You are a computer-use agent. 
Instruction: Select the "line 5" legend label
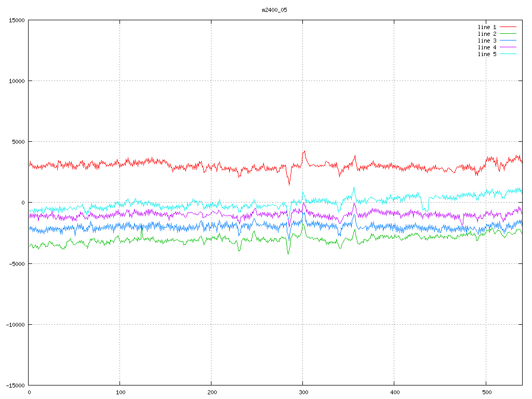coord(487,54)
